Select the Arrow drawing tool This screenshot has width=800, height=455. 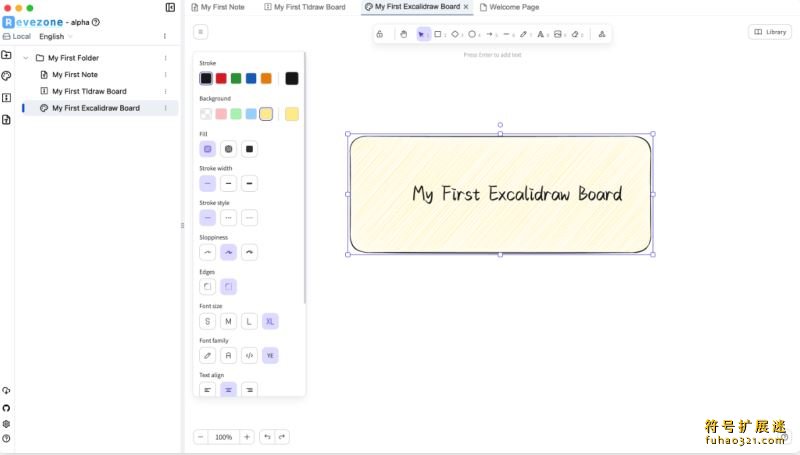coord(489,34)
